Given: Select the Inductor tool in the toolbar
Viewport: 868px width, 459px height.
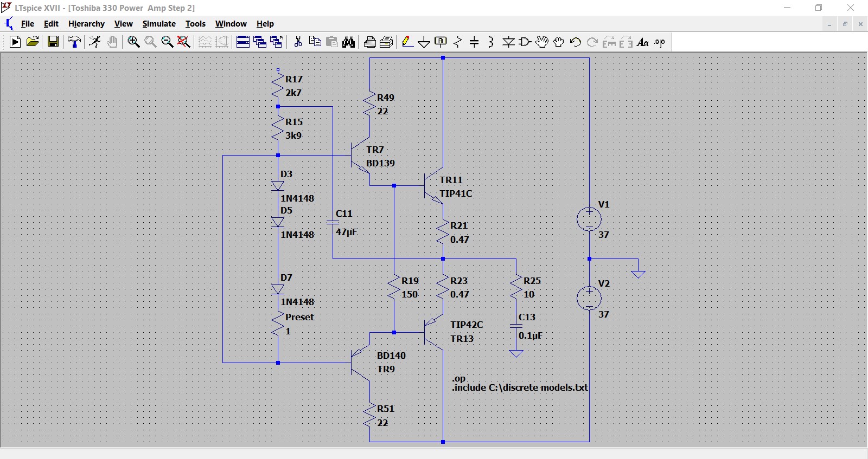Looking at the screenshot, I should [x=491, y=42].
